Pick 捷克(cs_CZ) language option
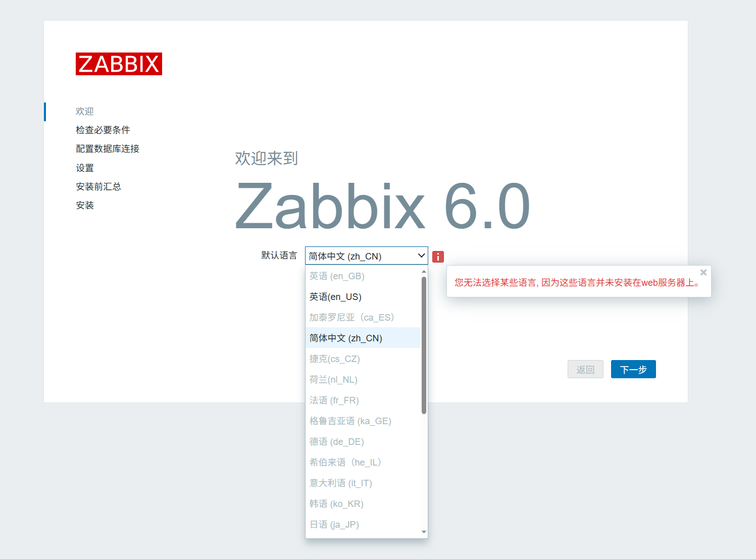Screen dimensions: 756x559 click(363, 359)
